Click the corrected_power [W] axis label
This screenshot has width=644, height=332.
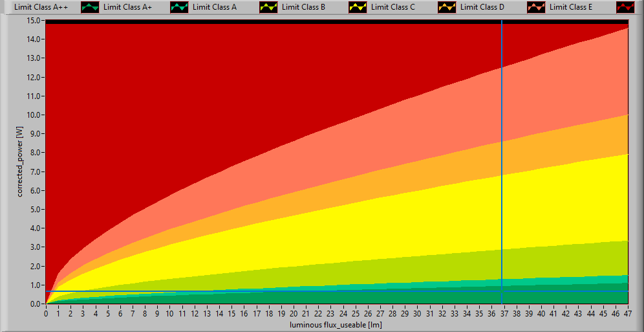[x=20, y=162]
